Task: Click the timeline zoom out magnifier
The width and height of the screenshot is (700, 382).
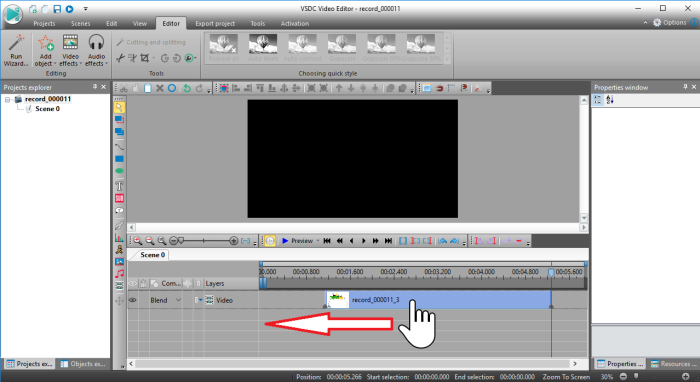Action: click(150, 241)
